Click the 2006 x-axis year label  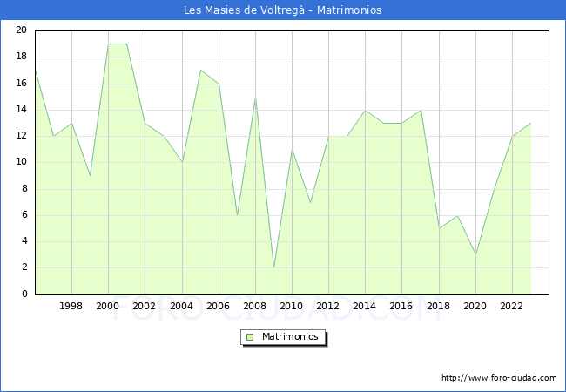pyautogui.click(x=219, y=307)
